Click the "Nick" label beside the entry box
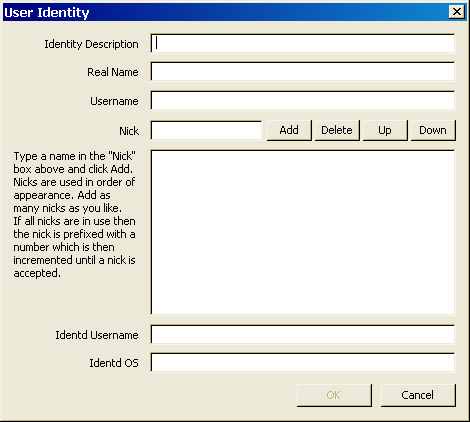 pyautogui.click(x=129, y=131)
